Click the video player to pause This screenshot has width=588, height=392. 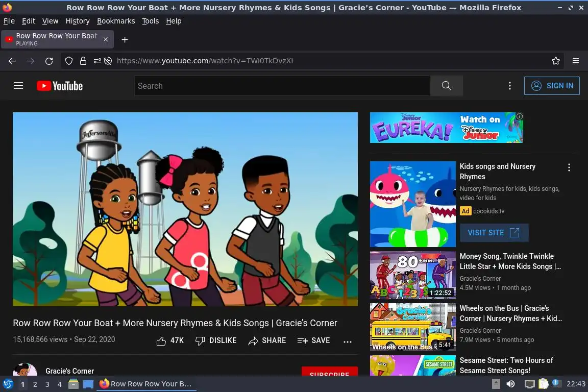pyautogui.click(x=185, y=209)
